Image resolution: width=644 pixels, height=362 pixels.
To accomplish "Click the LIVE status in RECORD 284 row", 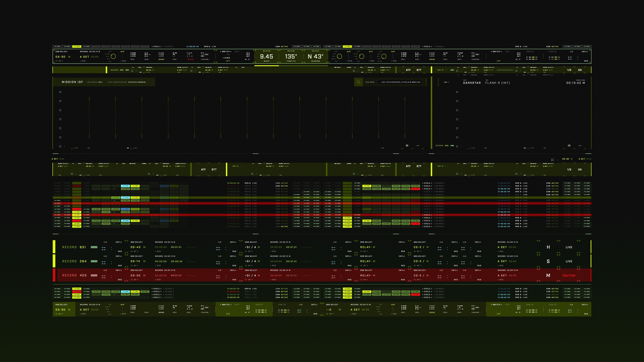I will [569, 261].
